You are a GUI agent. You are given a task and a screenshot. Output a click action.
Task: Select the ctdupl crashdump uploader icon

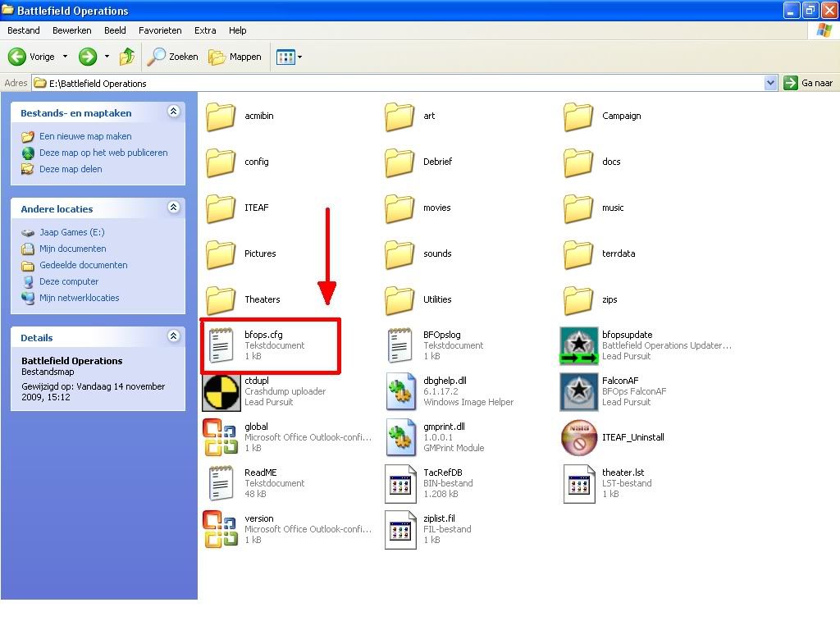(x=221, y=392)
